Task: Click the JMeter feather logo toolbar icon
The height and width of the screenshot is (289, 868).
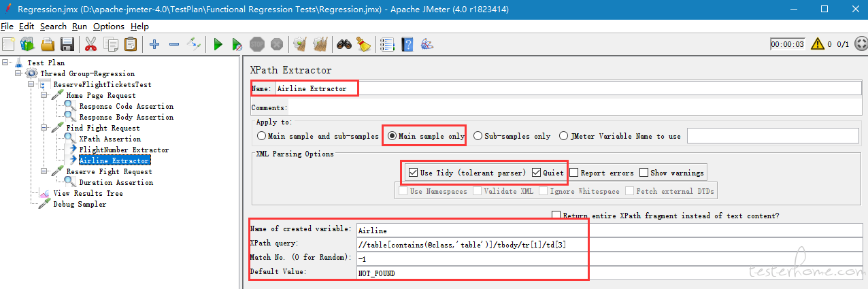Action: click(x=427, y=44)
